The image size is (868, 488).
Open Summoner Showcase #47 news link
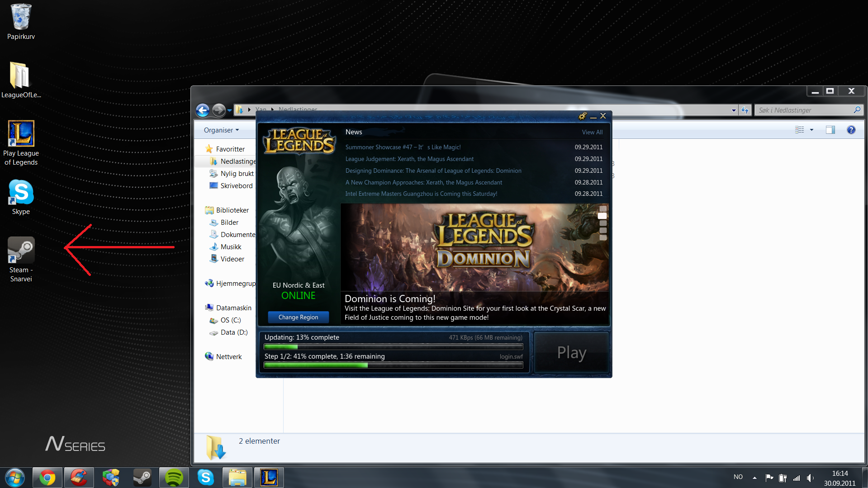[403, 147]
